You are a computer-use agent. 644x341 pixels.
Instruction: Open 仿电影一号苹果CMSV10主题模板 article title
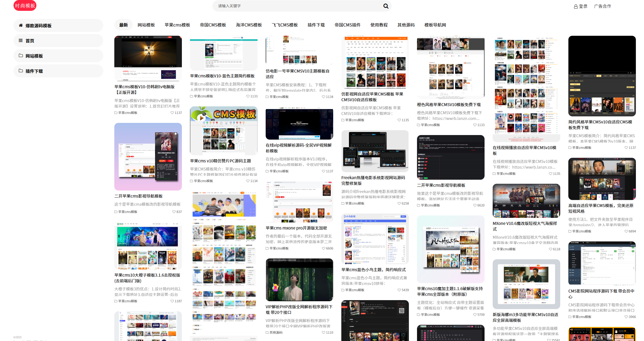(x=298, y=74)
